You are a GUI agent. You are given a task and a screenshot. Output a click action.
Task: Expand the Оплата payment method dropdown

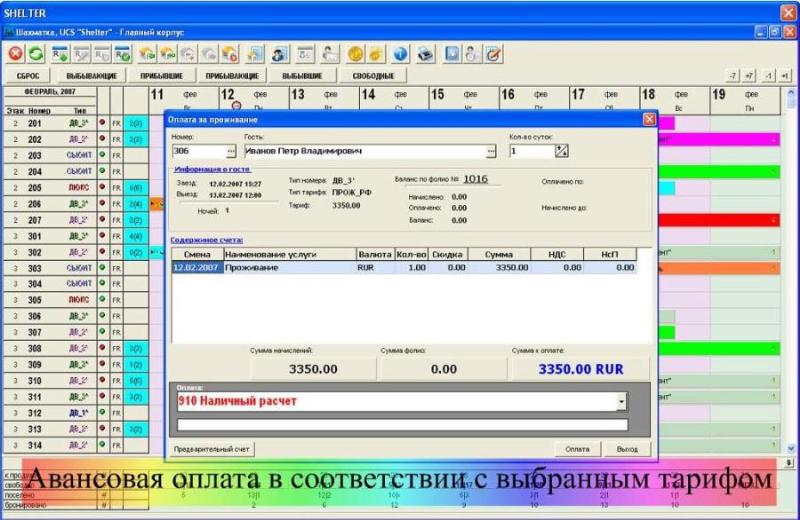click(621, 402)
